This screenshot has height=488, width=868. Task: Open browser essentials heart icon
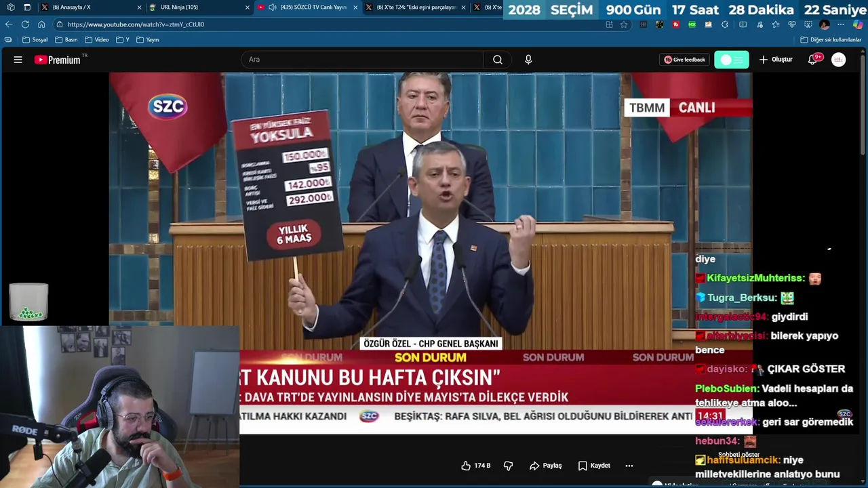pos(791,24)
